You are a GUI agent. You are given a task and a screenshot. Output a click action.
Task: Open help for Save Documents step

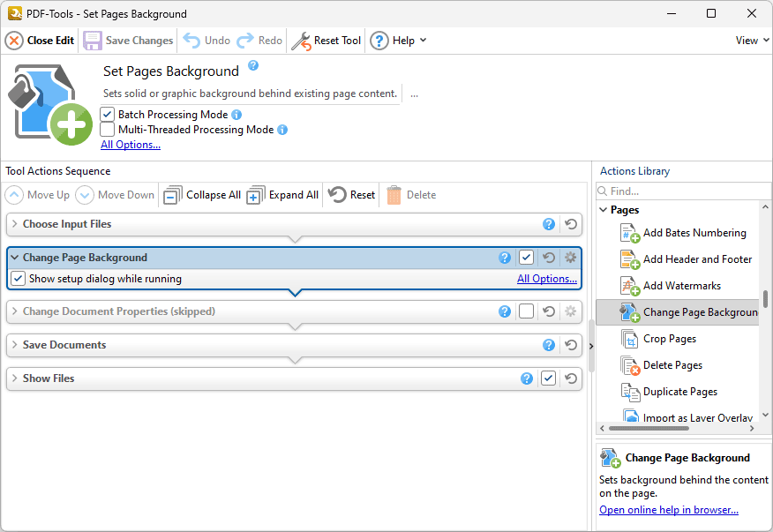(x=549, y=345)
